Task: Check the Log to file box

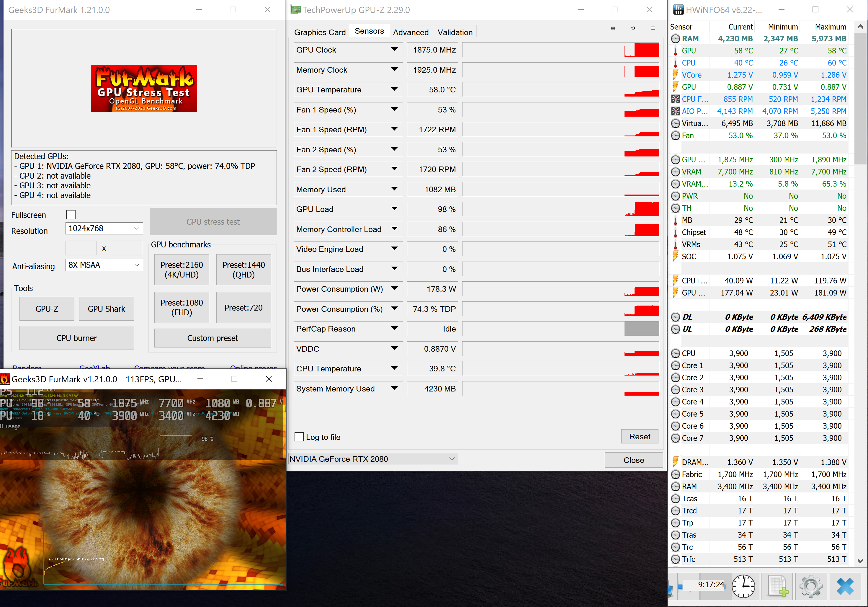Action: (299, 437)
